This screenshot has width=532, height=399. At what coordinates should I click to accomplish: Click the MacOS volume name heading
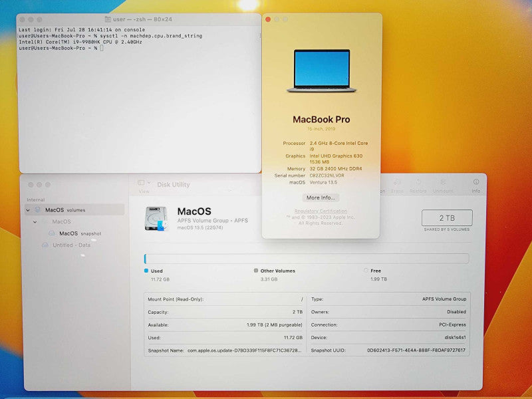point(194,211)
